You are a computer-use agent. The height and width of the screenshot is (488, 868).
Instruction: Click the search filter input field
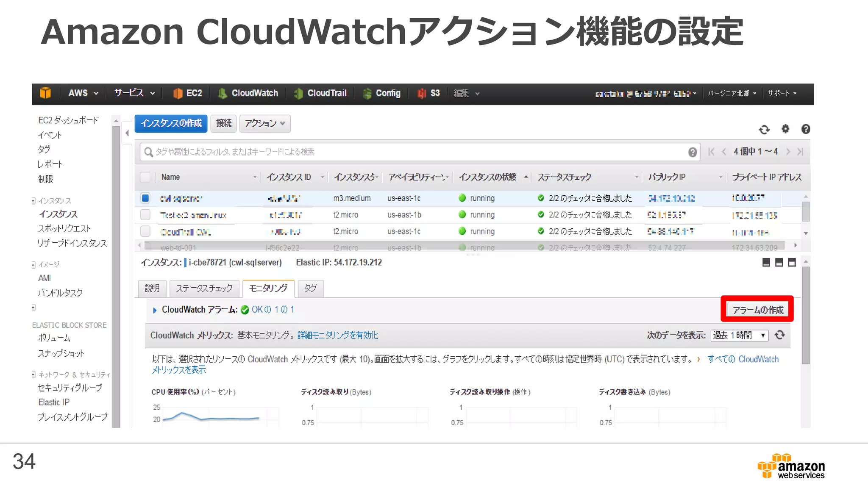tap(420, 152)
